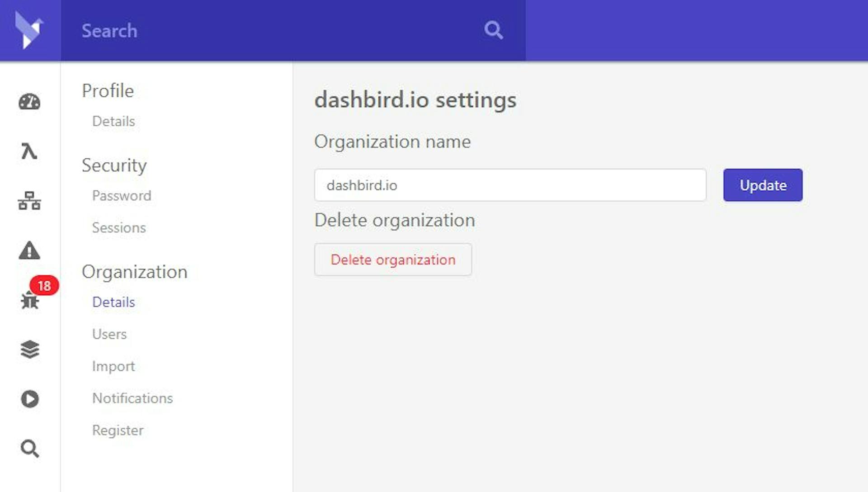Open Profile Details settings page
The image size is (868, 492).
click(113, 121)
